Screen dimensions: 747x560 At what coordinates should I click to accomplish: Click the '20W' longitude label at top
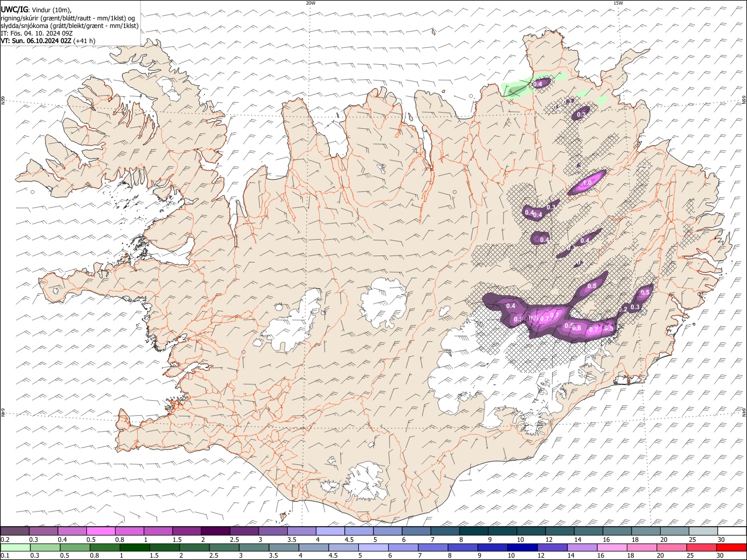[310, 3]
